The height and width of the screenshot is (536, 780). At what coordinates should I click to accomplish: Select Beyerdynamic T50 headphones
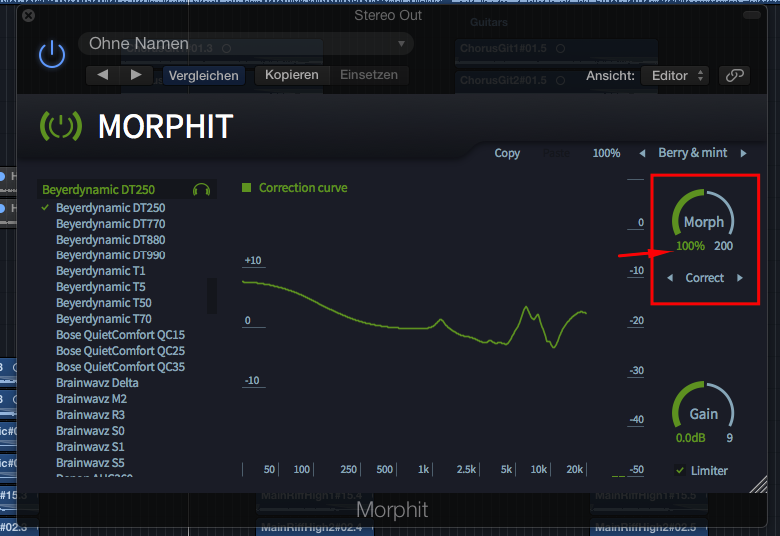(x=103, y=303)
